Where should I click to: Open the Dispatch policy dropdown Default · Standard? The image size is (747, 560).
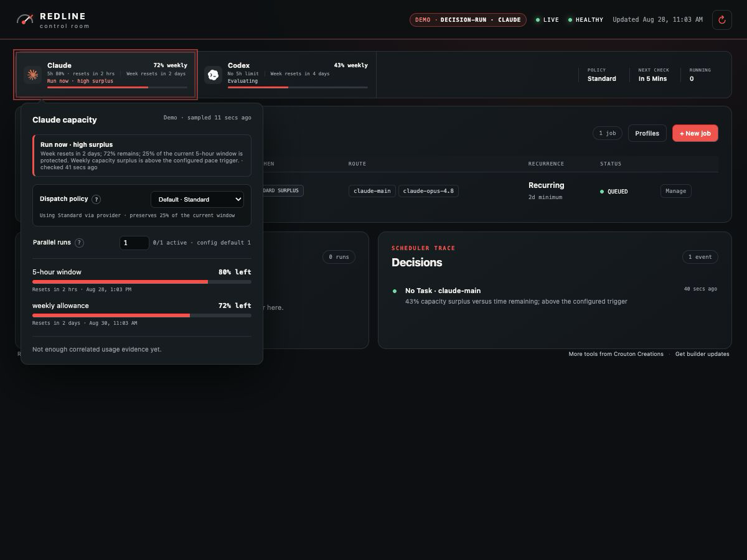197,199
